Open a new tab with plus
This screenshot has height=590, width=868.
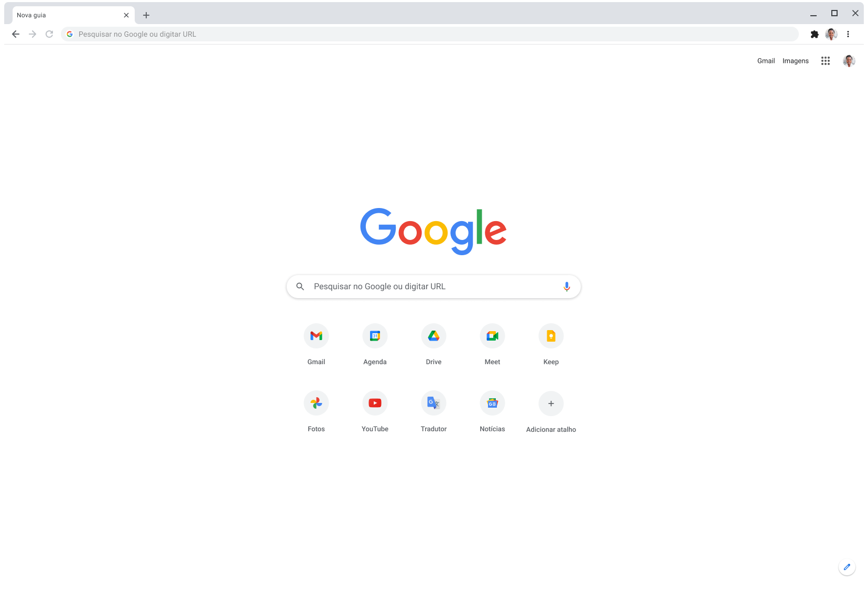tap(146, 15)
